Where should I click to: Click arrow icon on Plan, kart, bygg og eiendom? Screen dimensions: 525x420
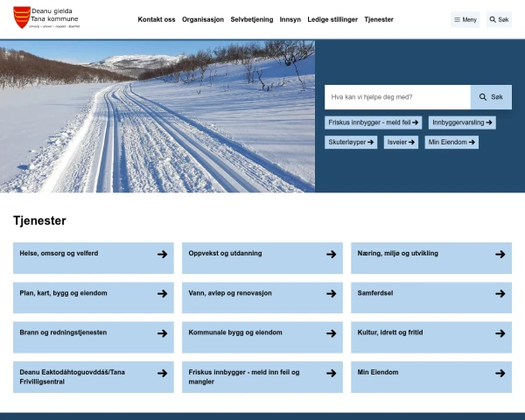(163, 294)
